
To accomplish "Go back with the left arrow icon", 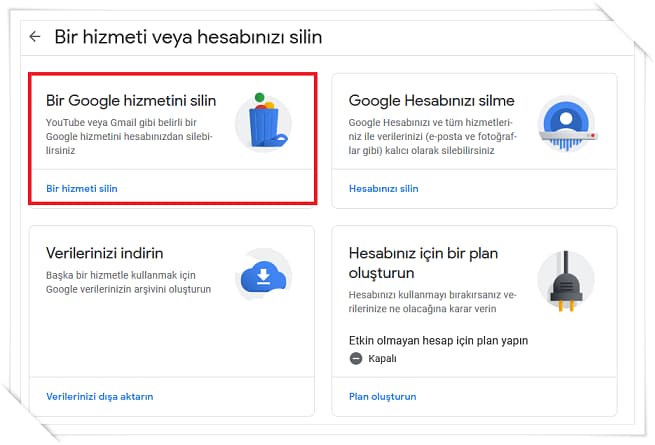I will 35,37.
